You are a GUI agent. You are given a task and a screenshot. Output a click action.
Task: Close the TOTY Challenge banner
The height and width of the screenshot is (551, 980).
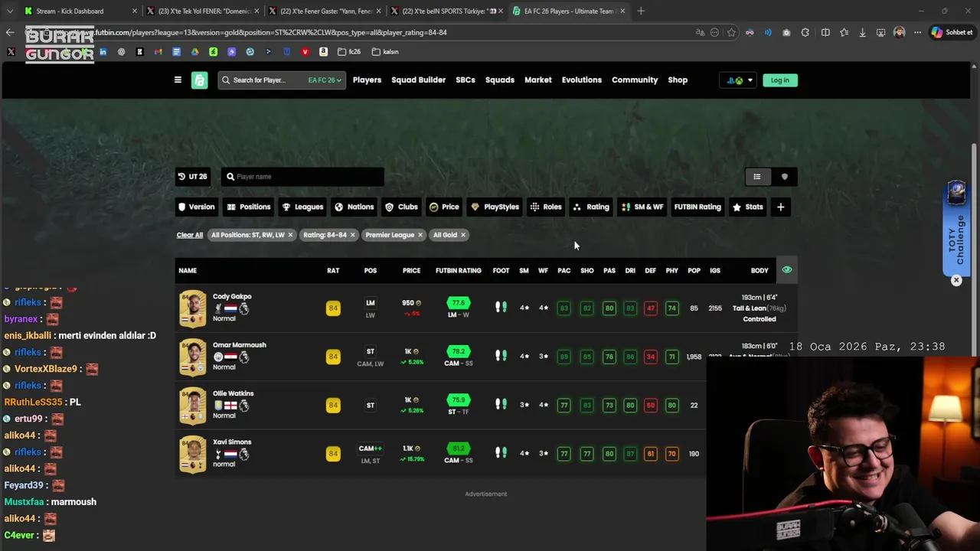click(x=956, y=280)
